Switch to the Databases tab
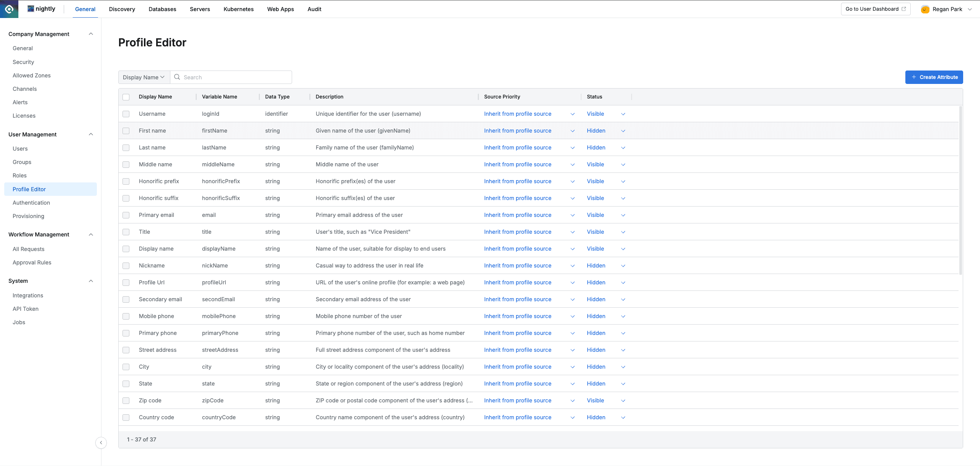The height and width of the screenshot is (466, 980). pyautogui.click(x=162, y=9)
